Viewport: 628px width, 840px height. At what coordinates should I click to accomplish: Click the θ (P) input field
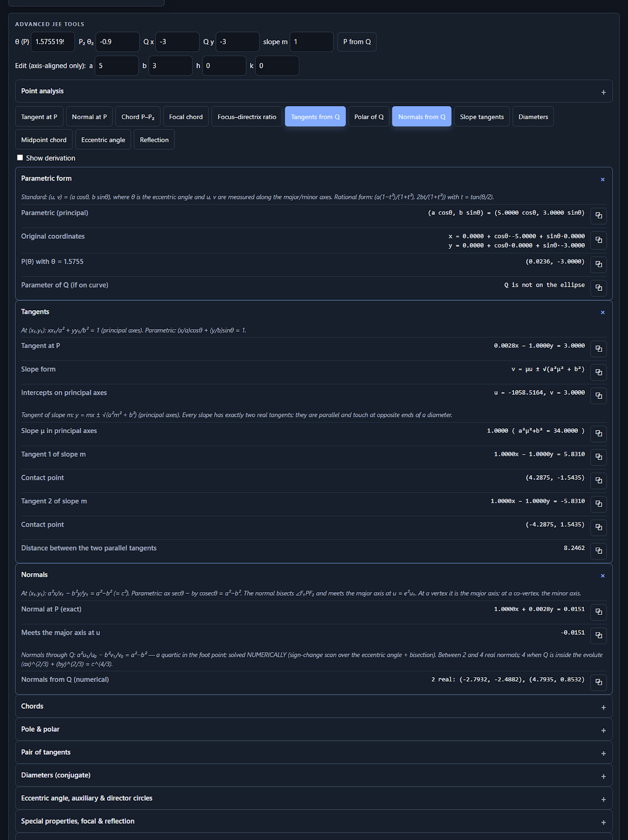click(x=53, y=42)
